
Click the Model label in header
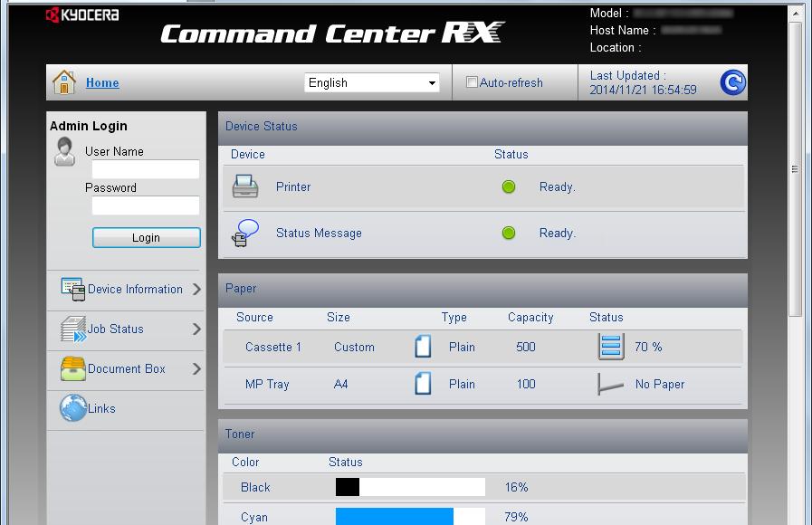[x=609, y=13]
